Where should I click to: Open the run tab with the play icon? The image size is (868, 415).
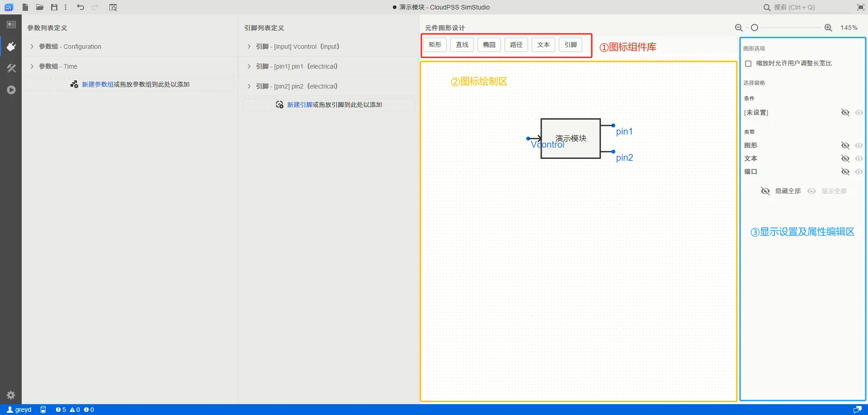[x=11, y=90]
